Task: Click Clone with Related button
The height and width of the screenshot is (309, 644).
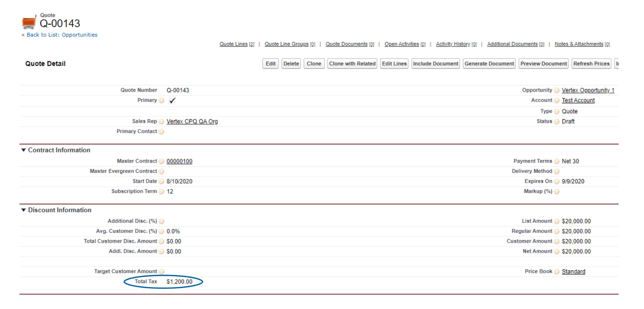Action: (x=352, y=64)
